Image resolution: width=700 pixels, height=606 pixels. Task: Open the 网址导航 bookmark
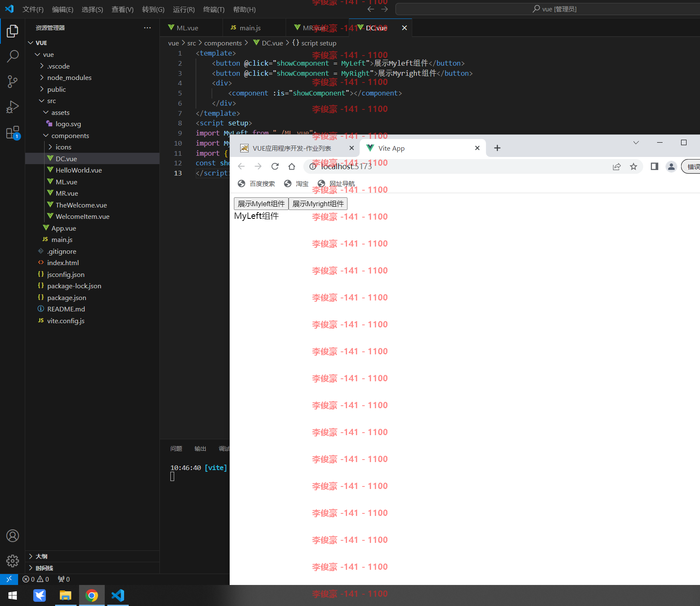[x=336, y=184]
